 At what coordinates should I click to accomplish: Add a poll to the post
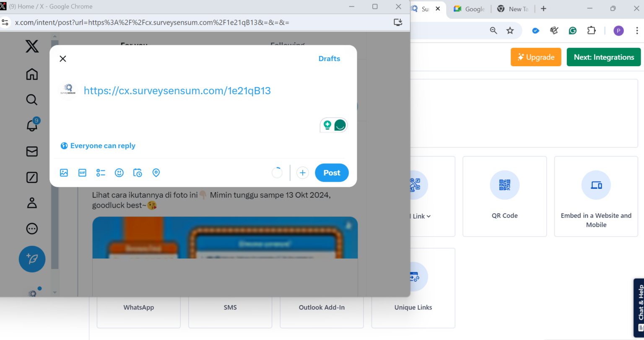(101, 173)
